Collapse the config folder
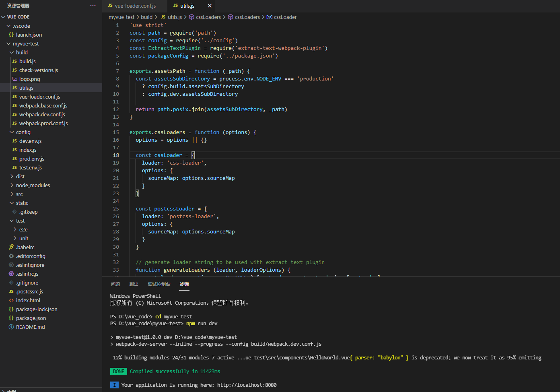560x392 pixels. coord(51,132)
